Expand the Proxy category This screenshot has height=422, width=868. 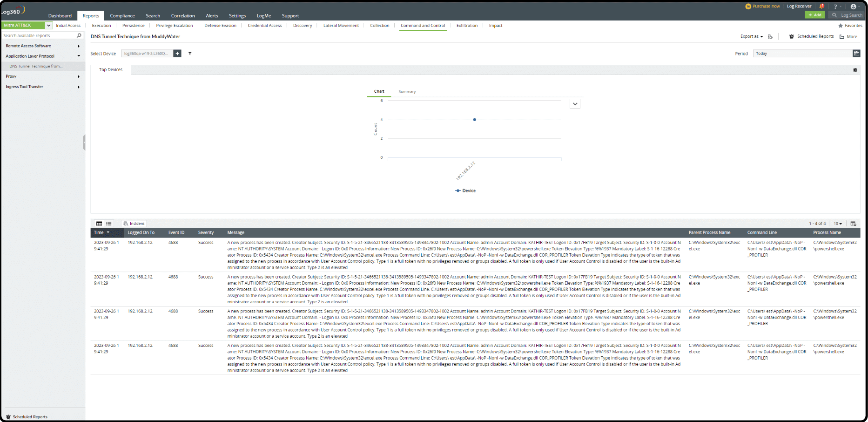click(79, 76)
